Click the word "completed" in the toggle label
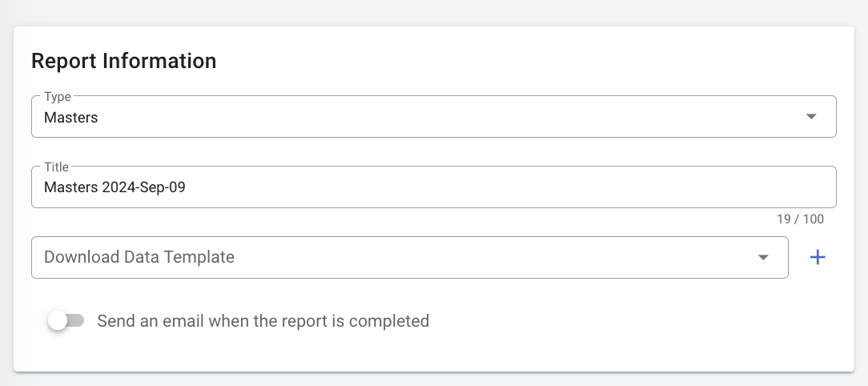The height and width of the screenshot is (386, 868). [389, 321]
